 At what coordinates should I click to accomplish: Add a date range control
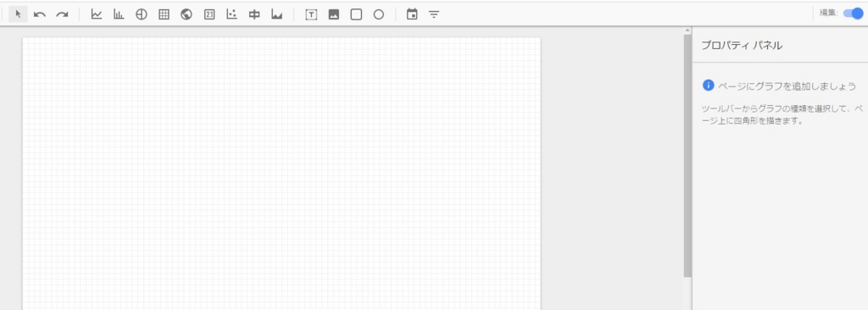tap(412, 14)
